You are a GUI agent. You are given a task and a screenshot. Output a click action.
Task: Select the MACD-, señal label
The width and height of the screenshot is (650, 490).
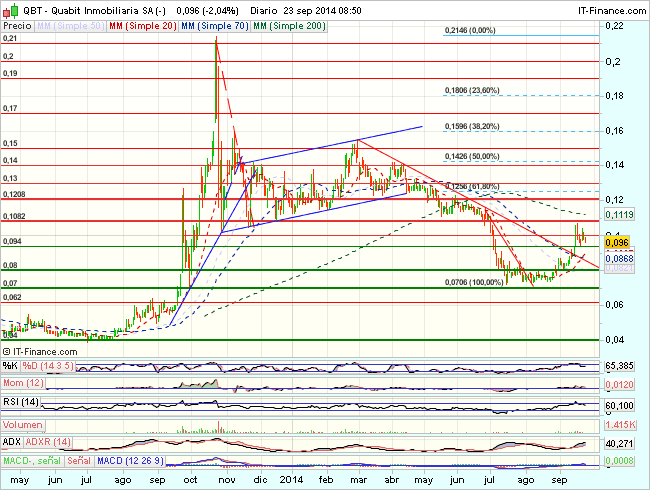pyautogui.click(x=32, y=461)
